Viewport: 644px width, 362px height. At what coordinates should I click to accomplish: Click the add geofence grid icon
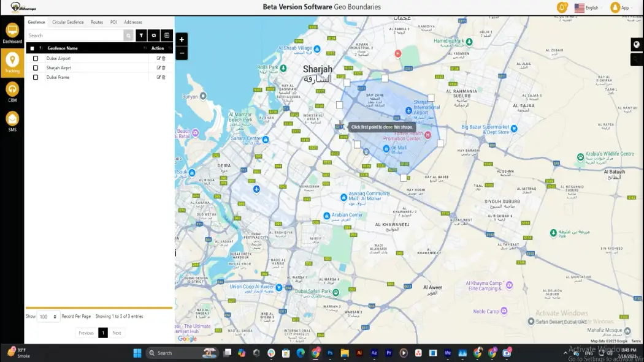pyautogui.click(x=167, y=36)
